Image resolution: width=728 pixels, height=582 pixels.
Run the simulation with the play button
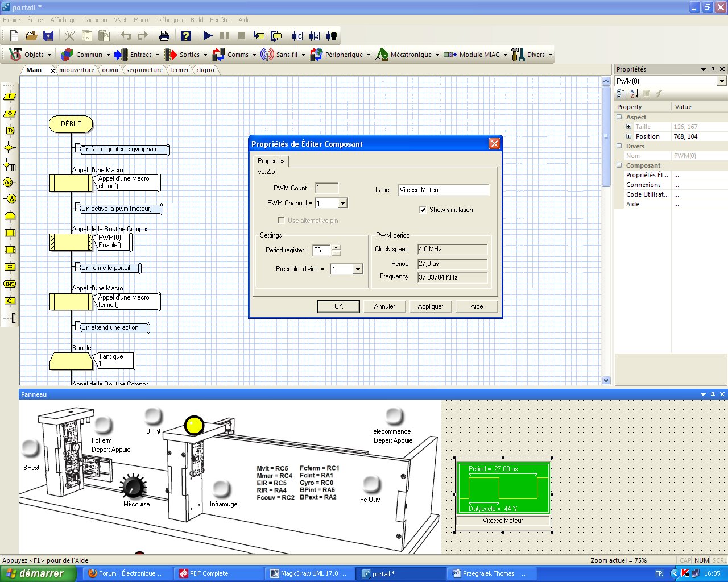(x=207, y=36)
